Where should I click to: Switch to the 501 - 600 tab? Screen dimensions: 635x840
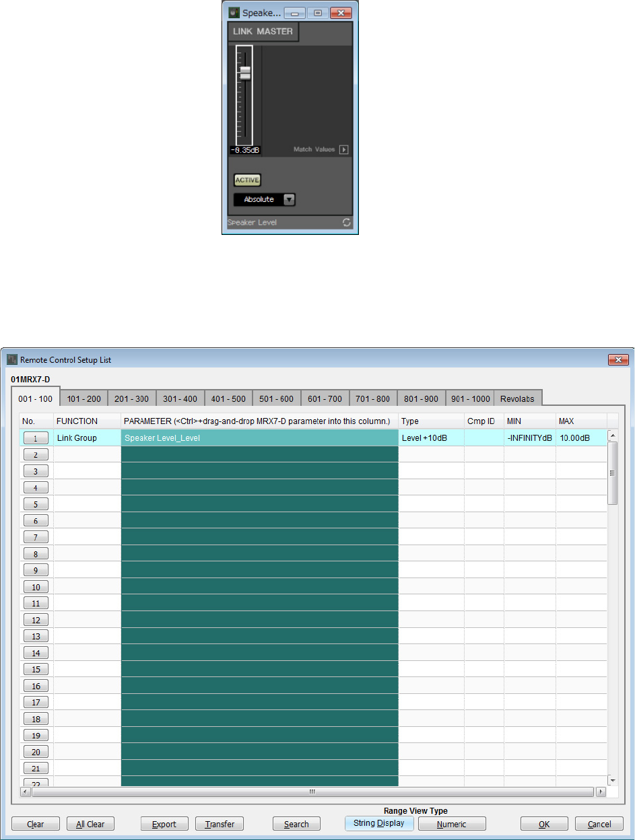(277, 399)
